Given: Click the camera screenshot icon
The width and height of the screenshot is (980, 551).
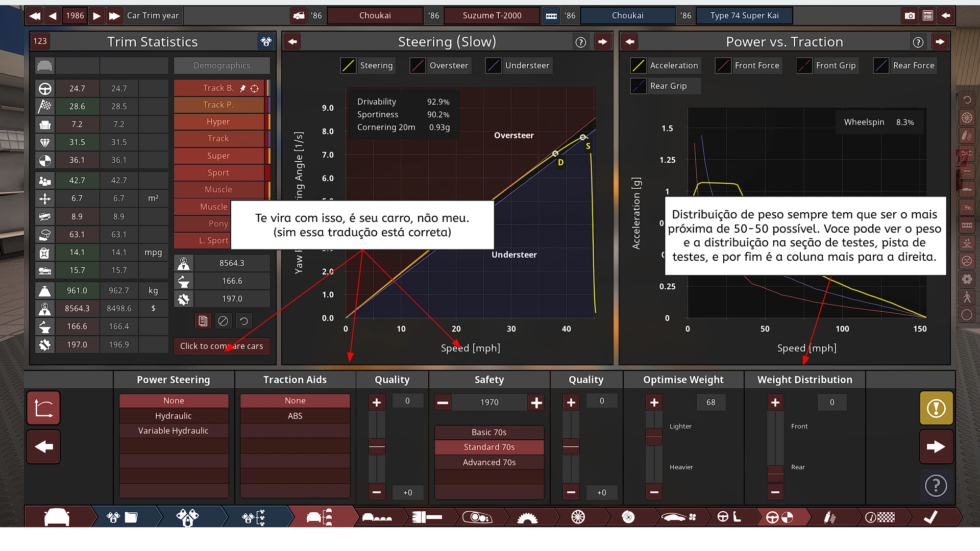Looking at the screenshot, I should click(910, 16).
